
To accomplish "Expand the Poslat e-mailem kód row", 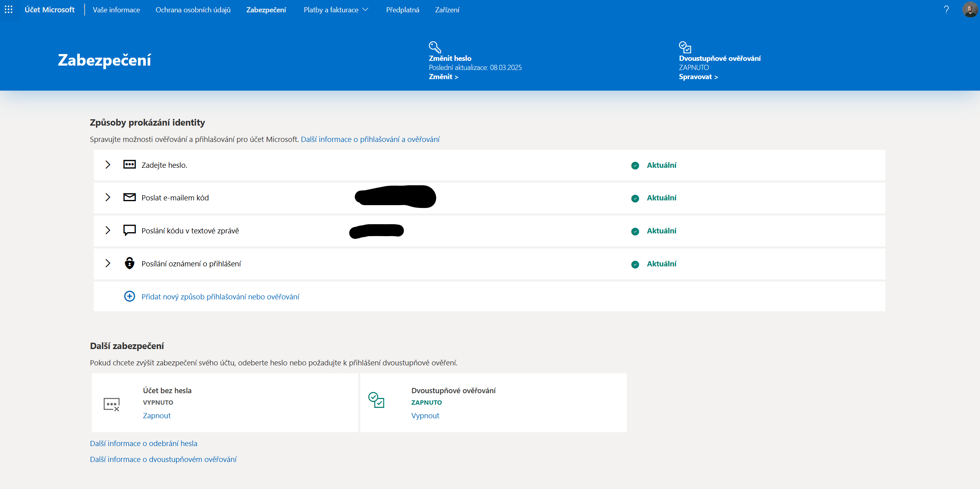I will pyautogui.click(x=108, y=197).
